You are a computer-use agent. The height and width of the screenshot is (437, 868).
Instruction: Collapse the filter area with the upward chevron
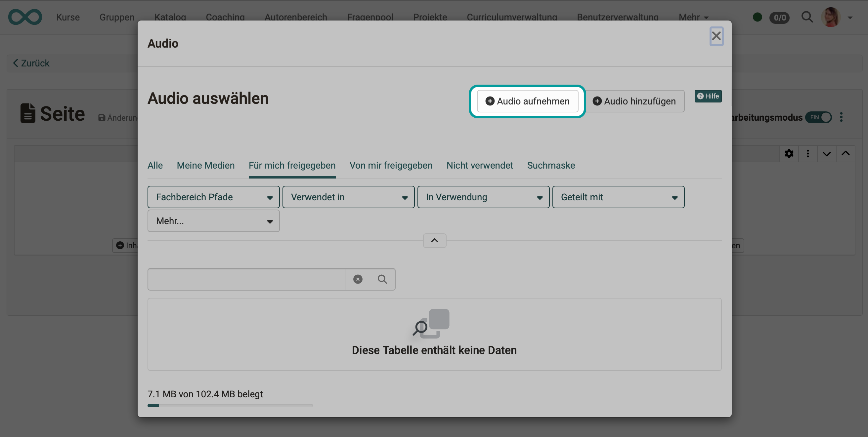point(434,240)
